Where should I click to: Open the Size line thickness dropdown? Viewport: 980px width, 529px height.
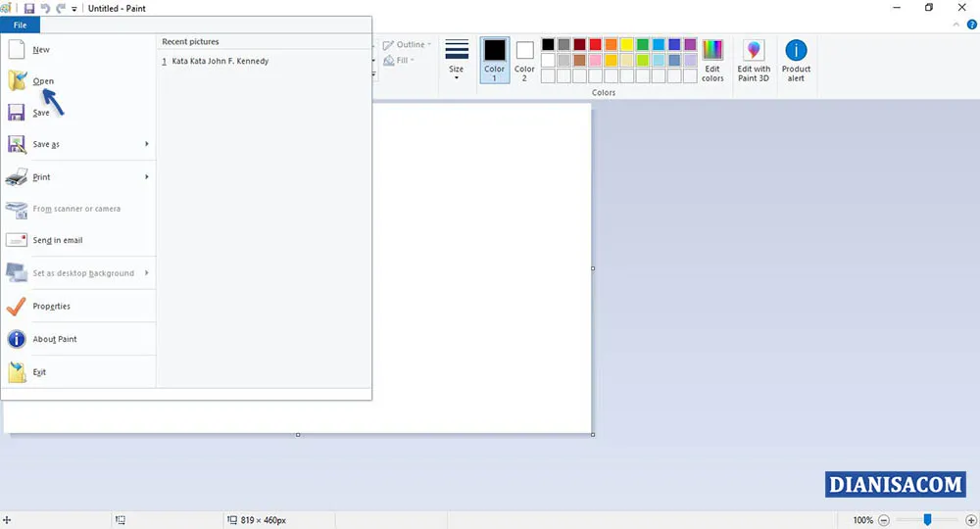click(x=457, y=60)
